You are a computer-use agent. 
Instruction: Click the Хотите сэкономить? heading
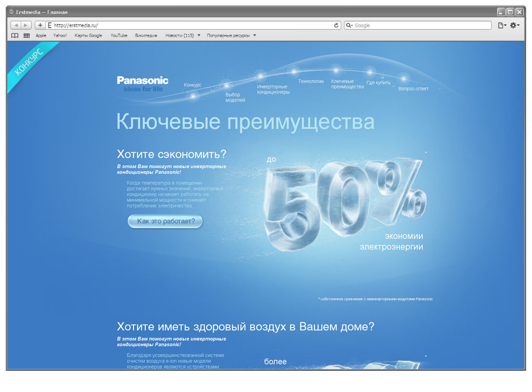pos(171,154)
